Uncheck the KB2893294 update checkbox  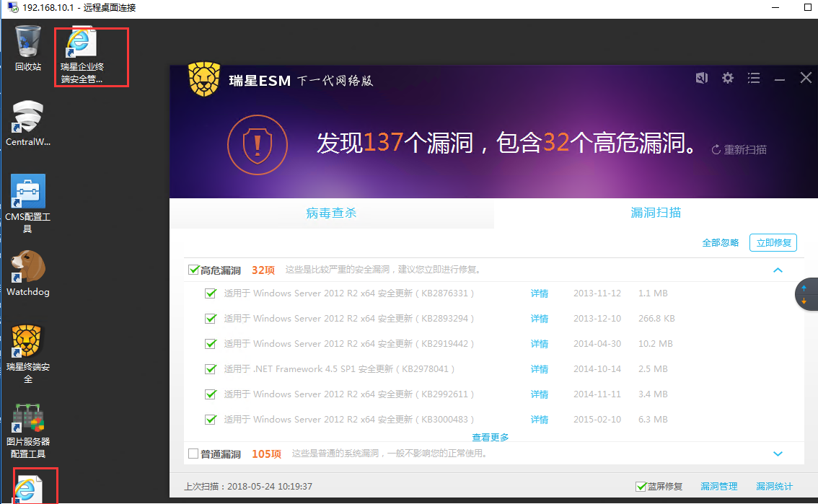tap(211, 319)
